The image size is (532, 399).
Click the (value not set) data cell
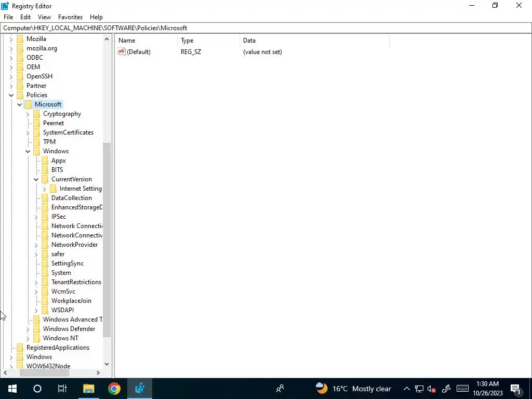(262, 52)
